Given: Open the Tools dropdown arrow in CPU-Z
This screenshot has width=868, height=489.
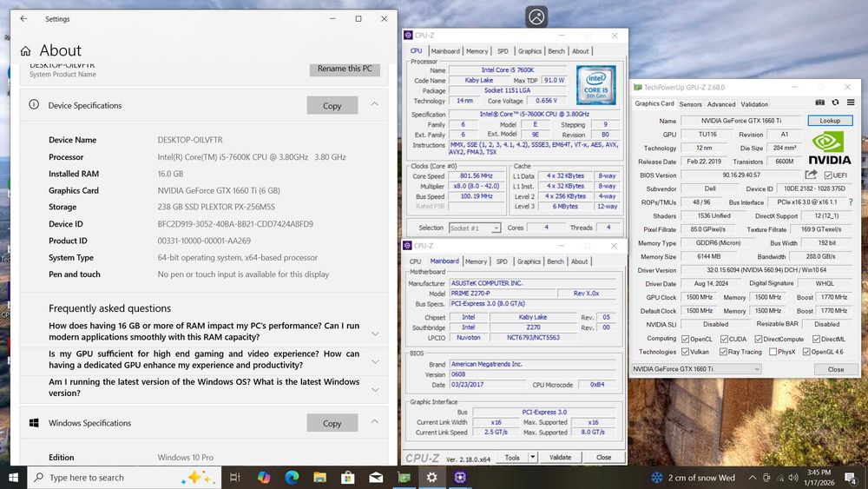Looking at the screenshot, I should pos(533,457).
